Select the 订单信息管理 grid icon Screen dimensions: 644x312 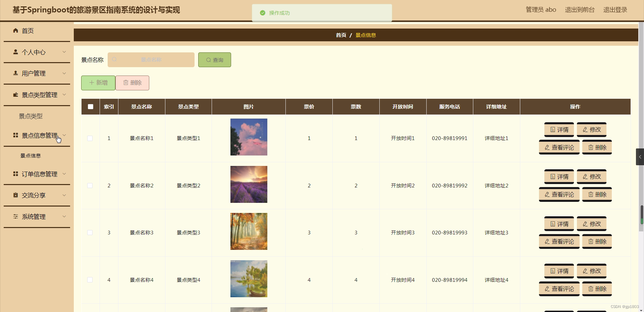pyautogui.click(x=15, y=174)
